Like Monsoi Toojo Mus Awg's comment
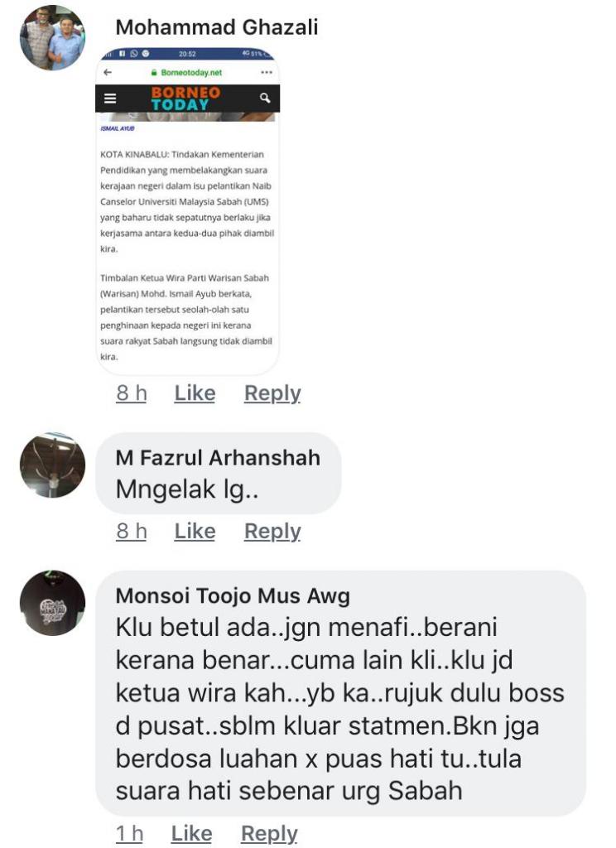The width and height of the screenshot is (616, 848). pos(191,833)
